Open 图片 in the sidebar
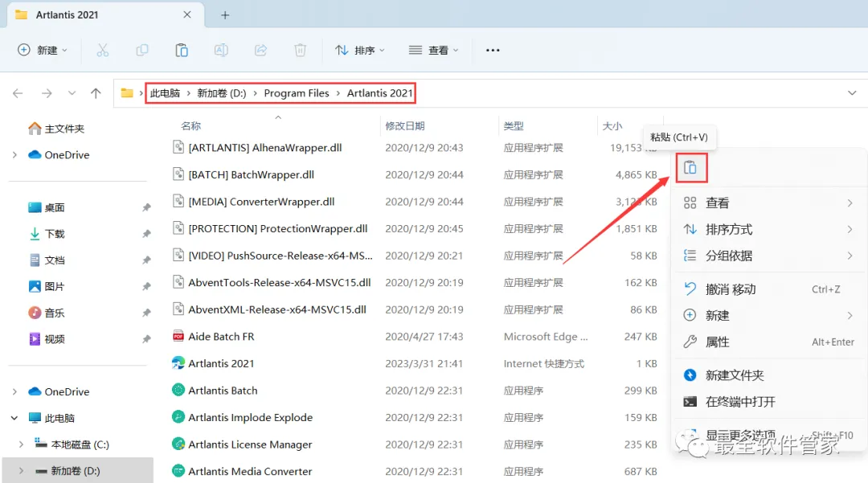Image resolution: width=868 pixels, height=483 pixels. pyautogui.click(x=47, y=287)
